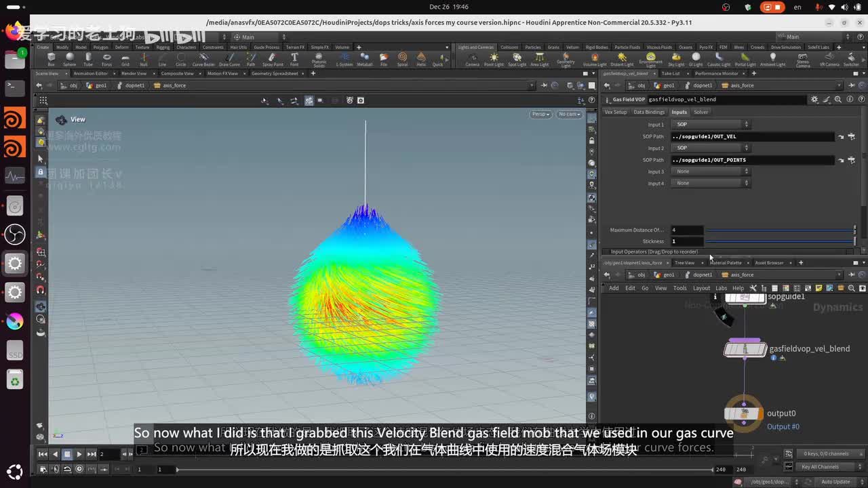Open the Layout menu in network editor
868x488 pixels.
click(x=701, y=288)
